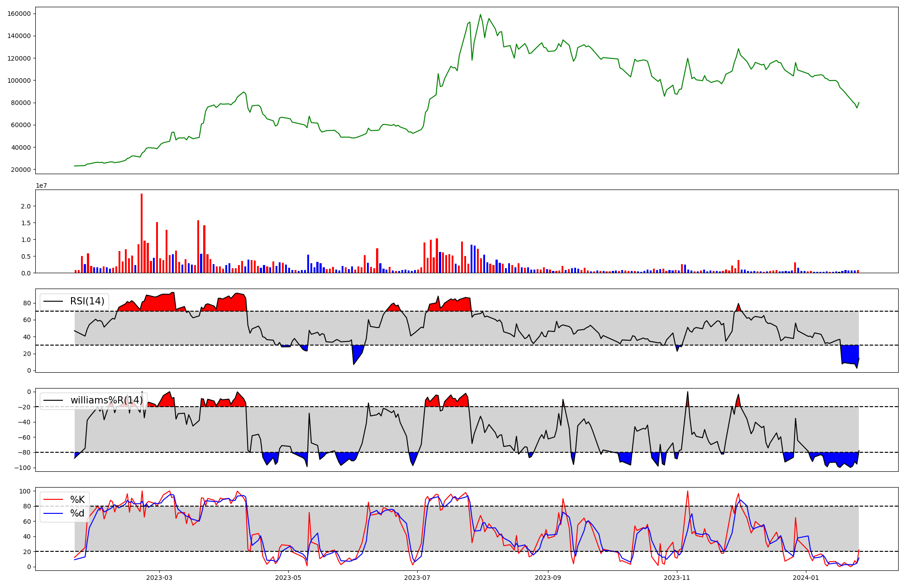Click the blue %d line sample in legend
905x588 pixels.
(x=53, y=513)
